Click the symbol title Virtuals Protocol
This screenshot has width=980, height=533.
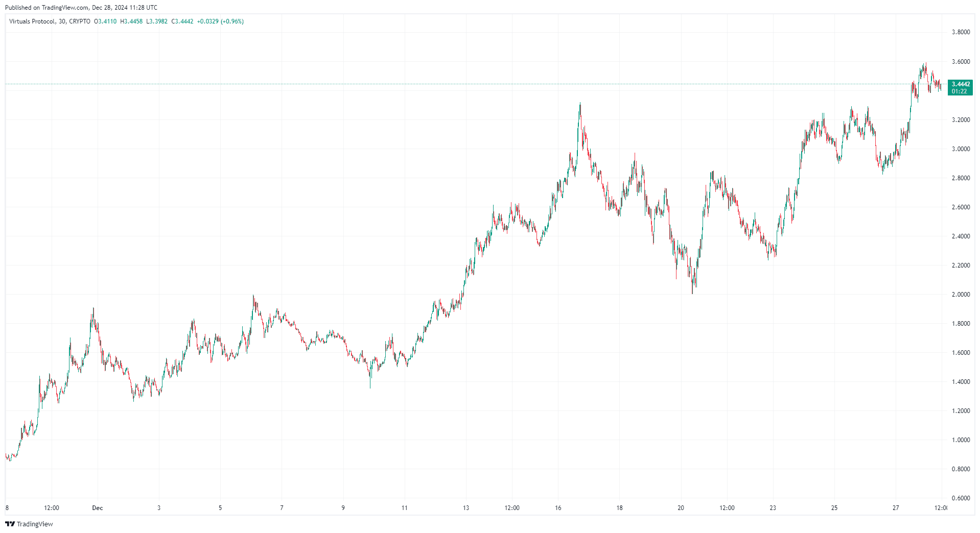tap(32, 21)
